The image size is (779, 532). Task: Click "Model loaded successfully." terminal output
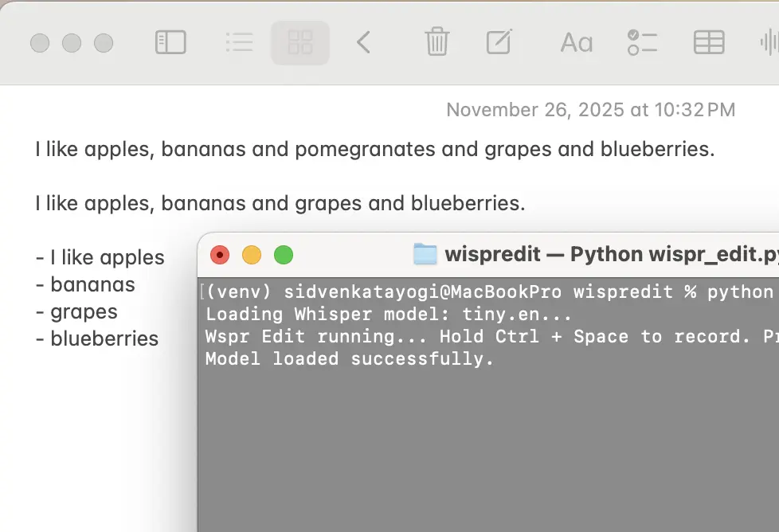[350, 358]
